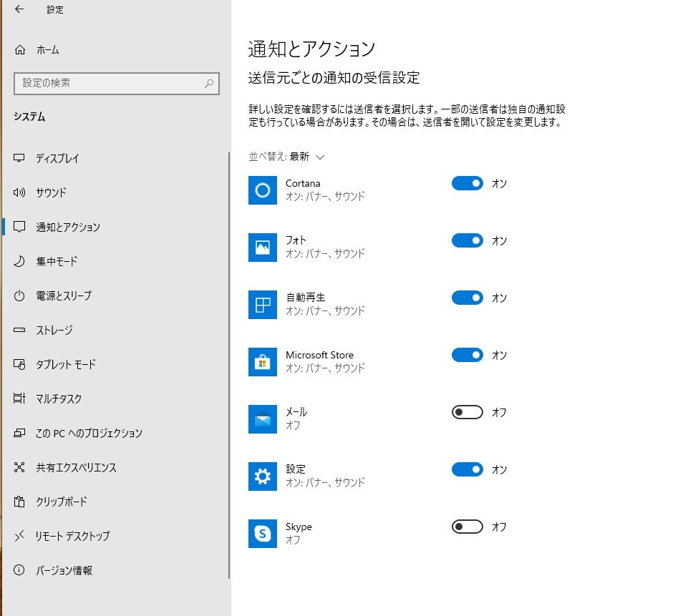673x616 pixels.
Task: Select バージョン情報 in the sidebar
Action: click(x=64, y=570)
